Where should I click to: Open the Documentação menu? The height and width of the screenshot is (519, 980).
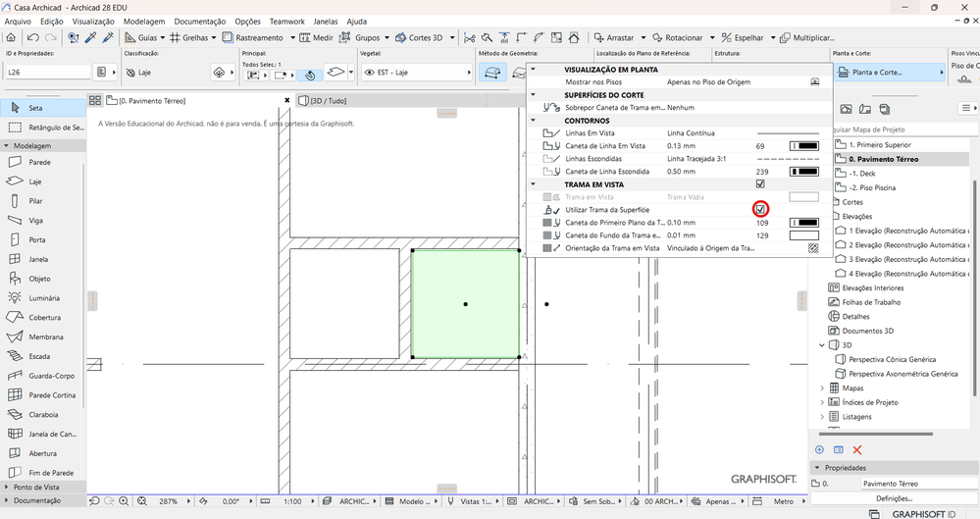(199, 21)
